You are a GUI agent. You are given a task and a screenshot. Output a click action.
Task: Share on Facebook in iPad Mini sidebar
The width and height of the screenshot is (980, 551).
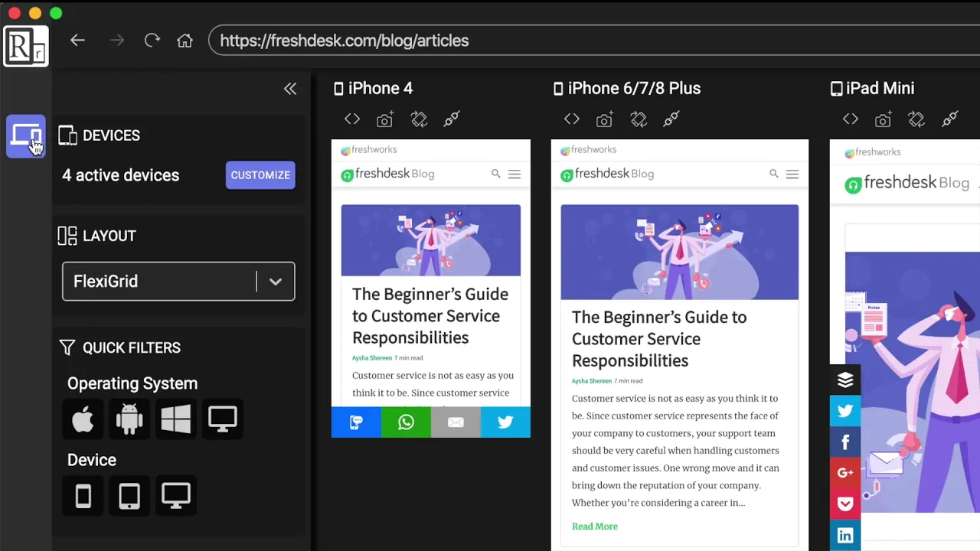[845, 442]
